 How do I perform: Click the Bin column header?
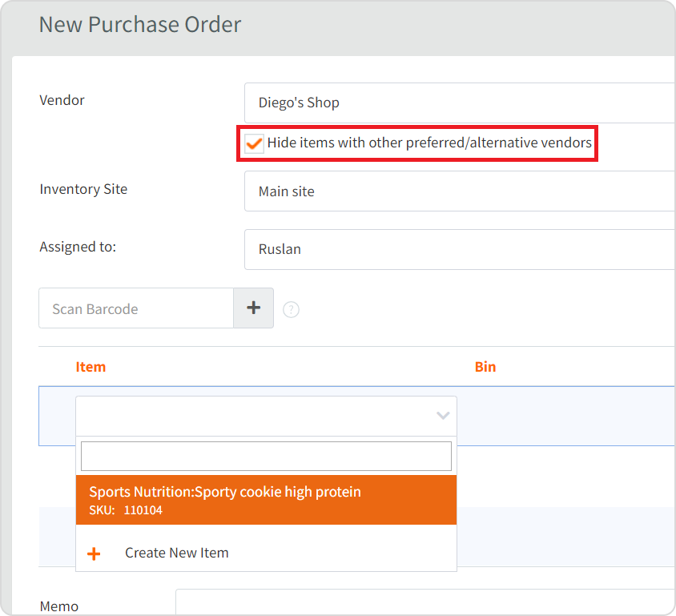click(485, 367)
